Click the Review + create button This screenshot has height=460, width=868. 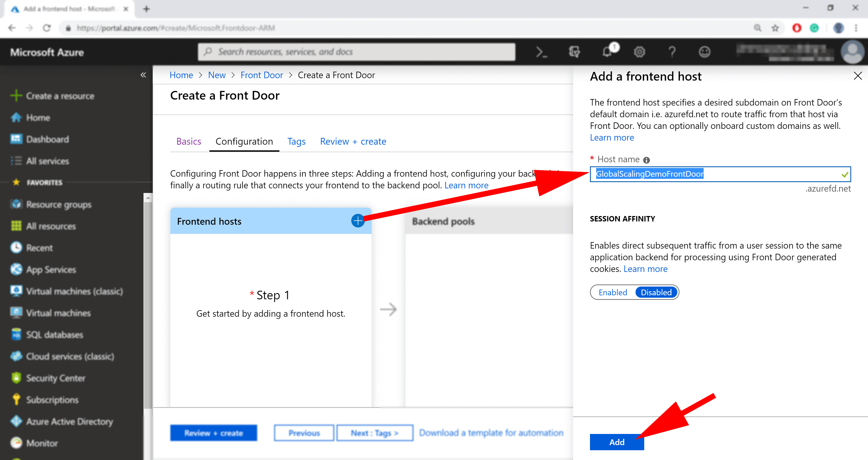click(214, 433)
